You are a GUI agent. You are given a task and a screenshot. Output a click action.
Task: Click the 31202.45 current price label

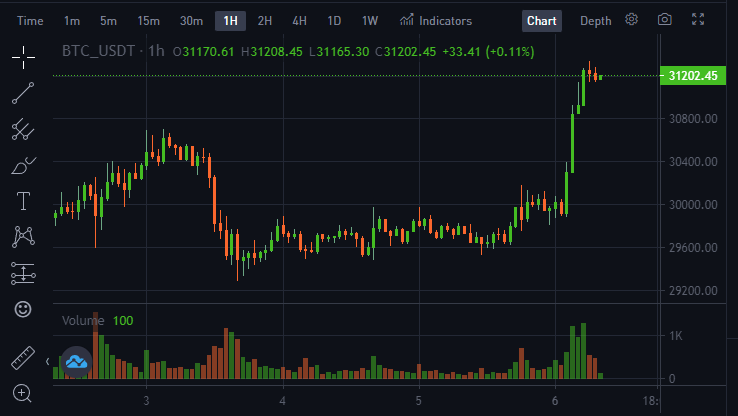693,76
